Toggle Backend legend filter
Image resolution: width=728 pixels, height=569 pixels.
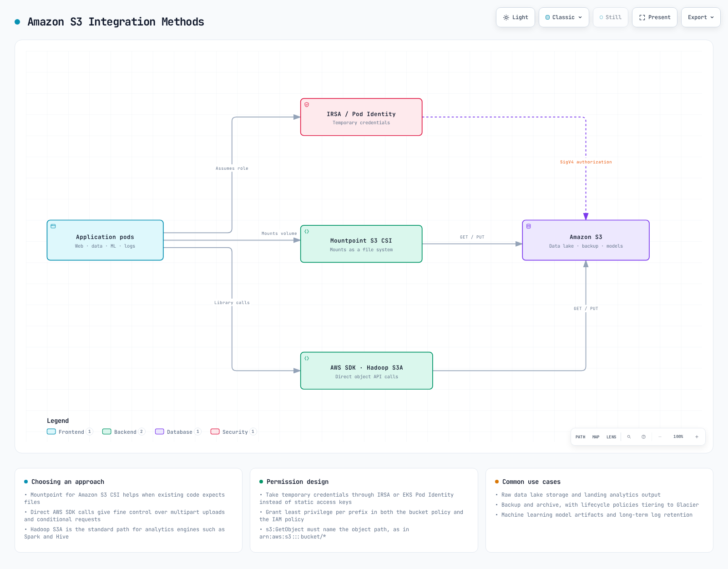click(x=124, y=432)
